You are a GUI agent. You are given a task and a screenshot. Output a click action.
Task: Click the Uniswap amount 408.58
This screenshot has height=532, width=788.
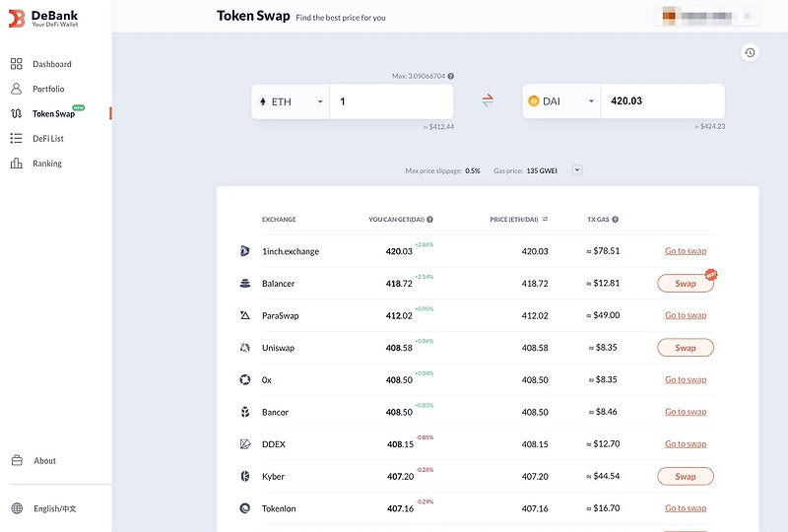(x=399, y=348)
